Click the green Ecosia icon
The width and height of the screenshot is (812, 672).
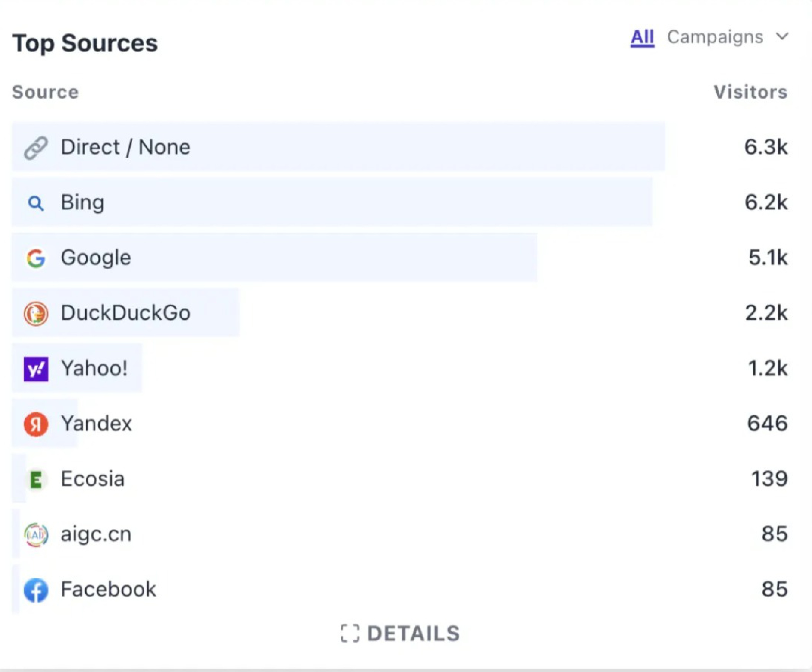(36, 480)
